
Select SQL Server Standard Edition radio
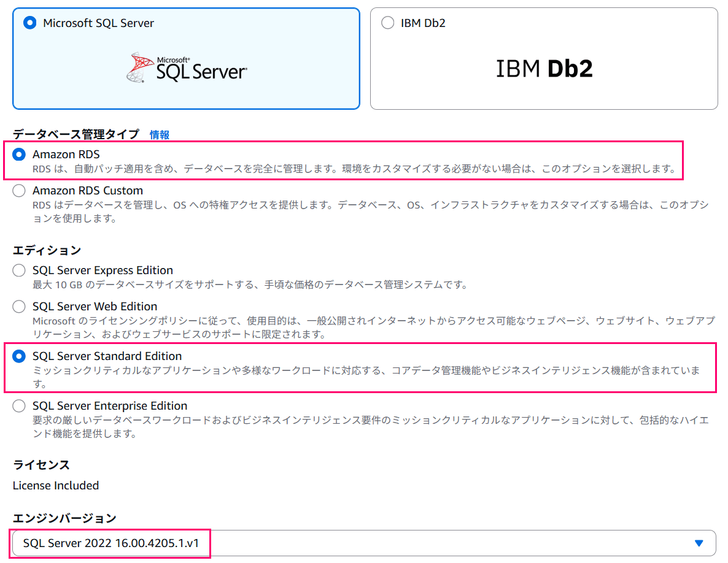[x=19, y=356]
